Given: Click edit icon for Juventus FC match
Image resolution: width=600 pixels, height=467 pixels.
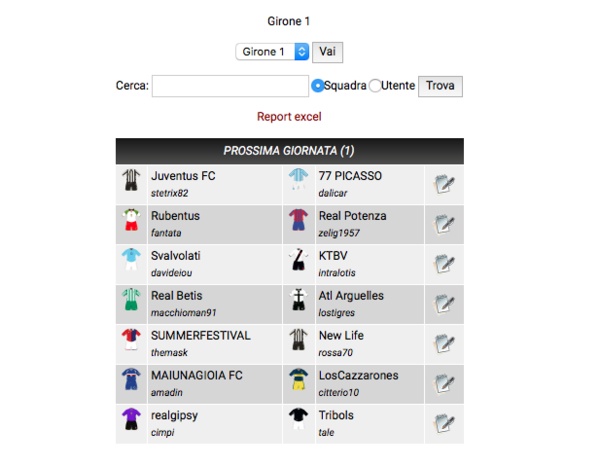Looking at the screenshot, I should pos(444,184).
